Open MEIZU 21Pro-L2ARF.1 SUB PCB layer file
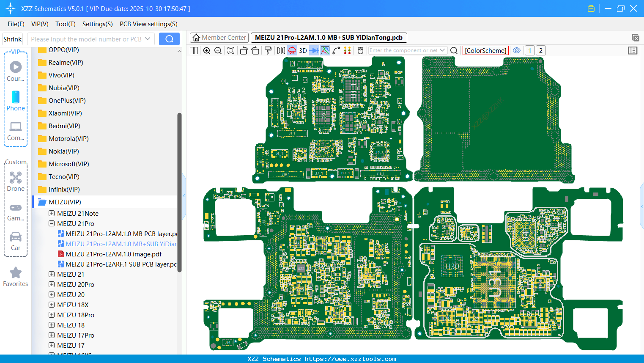644x363 pixels. click(117, 264)
